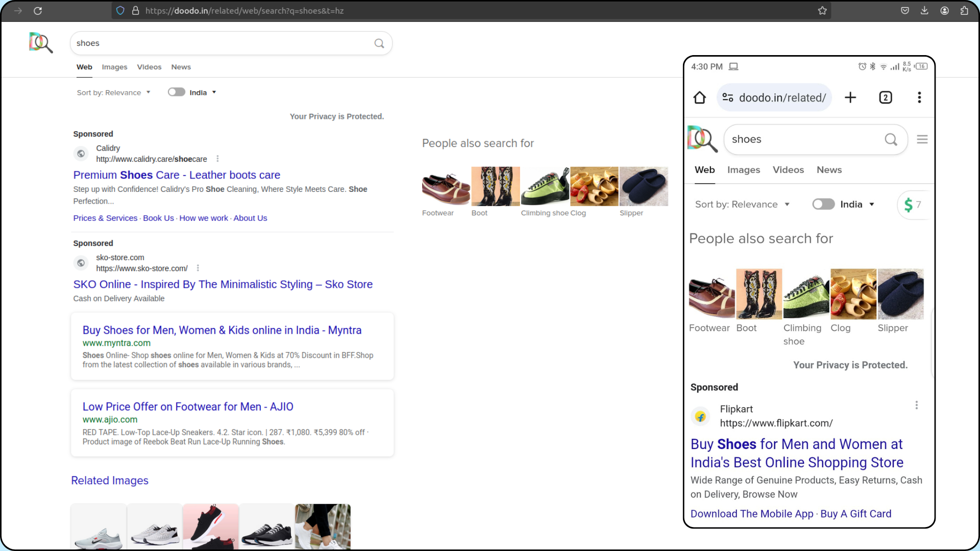Viewport: 980px width, 551px height.
Task: Open the mobile tab switcher showing 2
Action: point(886,97)
